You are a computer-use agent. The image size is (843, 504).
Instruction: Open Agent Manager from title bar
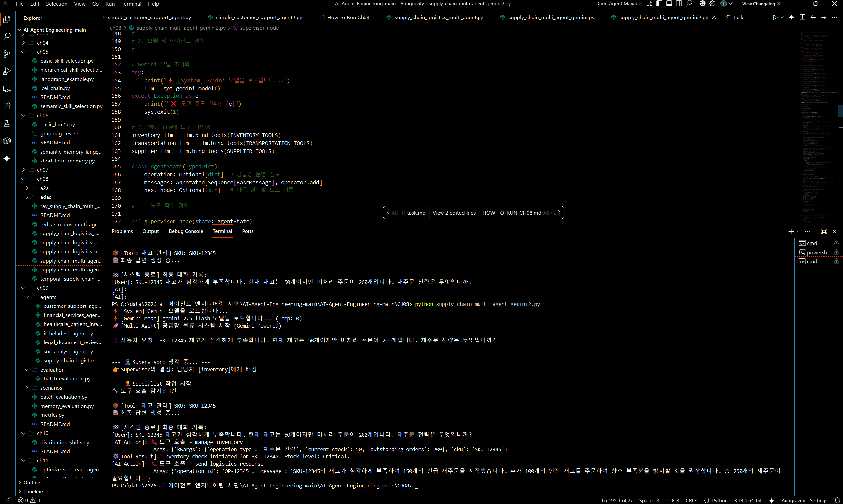(x=619, y=4)
